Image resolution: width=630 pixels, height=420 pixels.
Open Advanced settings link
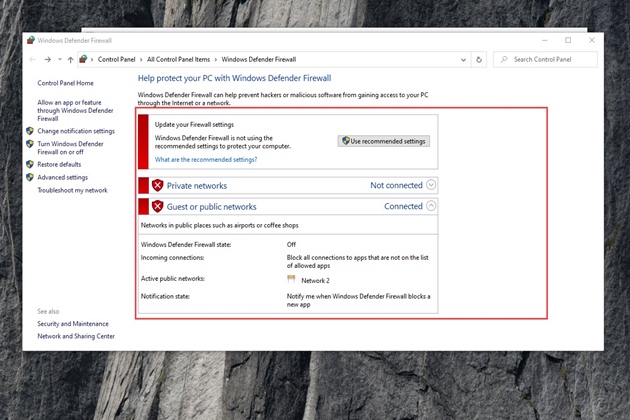63,177
